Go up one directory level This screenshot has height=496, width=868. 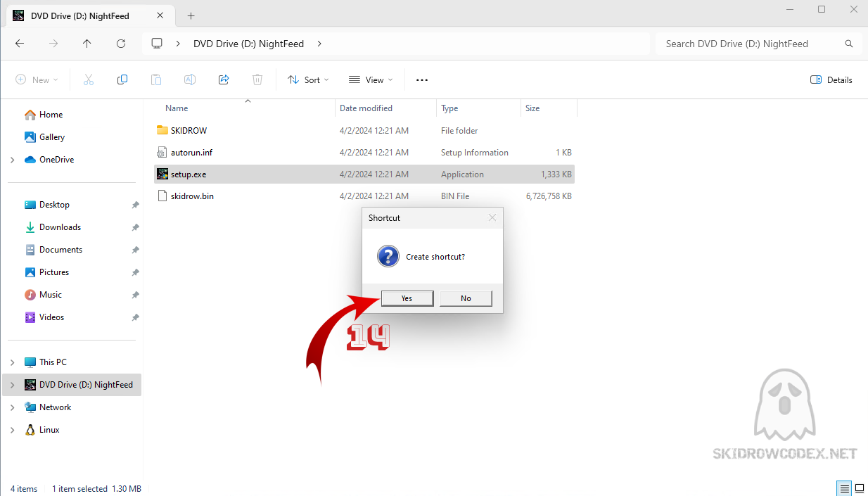87,44
